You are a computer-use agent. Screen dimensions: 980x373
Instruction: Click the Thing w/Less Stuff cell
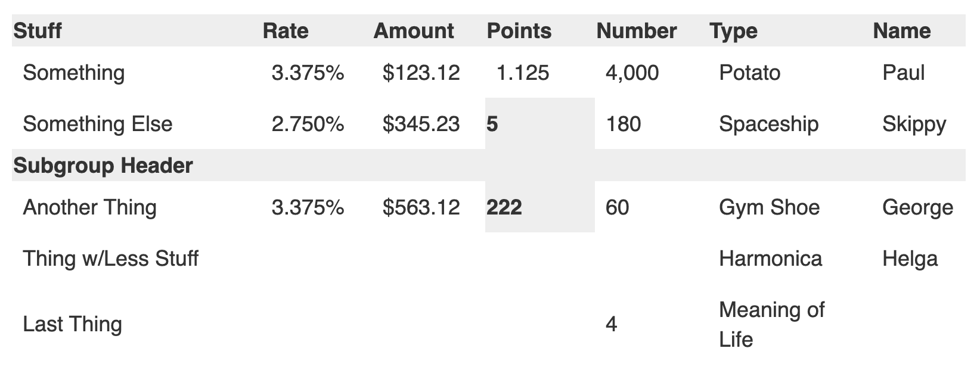pyautogui.click(x=111, y=259)
